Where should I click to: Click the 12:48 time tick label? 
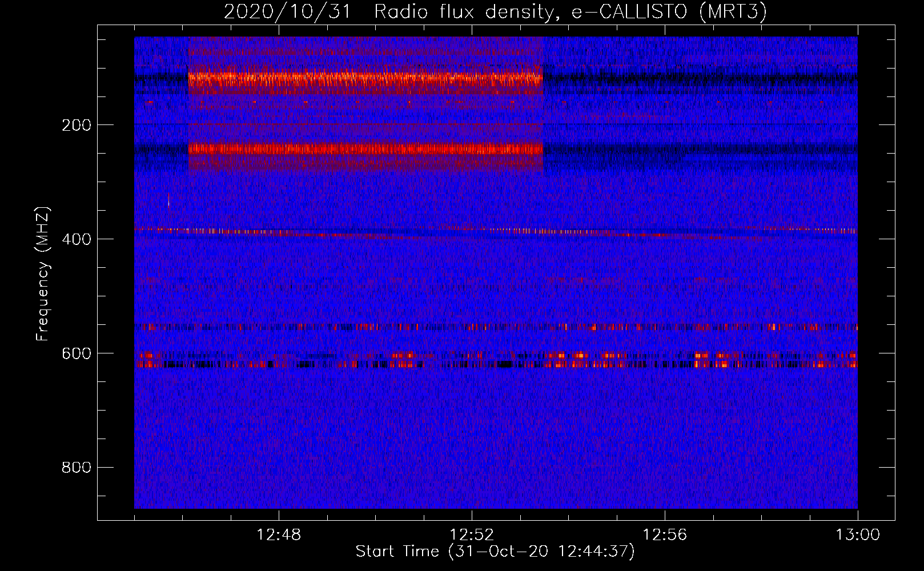point(279,535)
